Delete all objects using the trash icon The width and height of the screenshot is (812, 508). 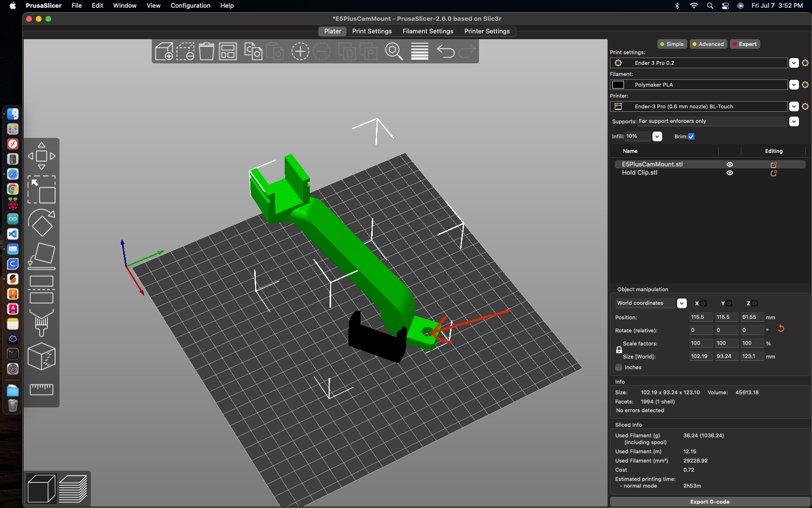[x=206, y=51]
